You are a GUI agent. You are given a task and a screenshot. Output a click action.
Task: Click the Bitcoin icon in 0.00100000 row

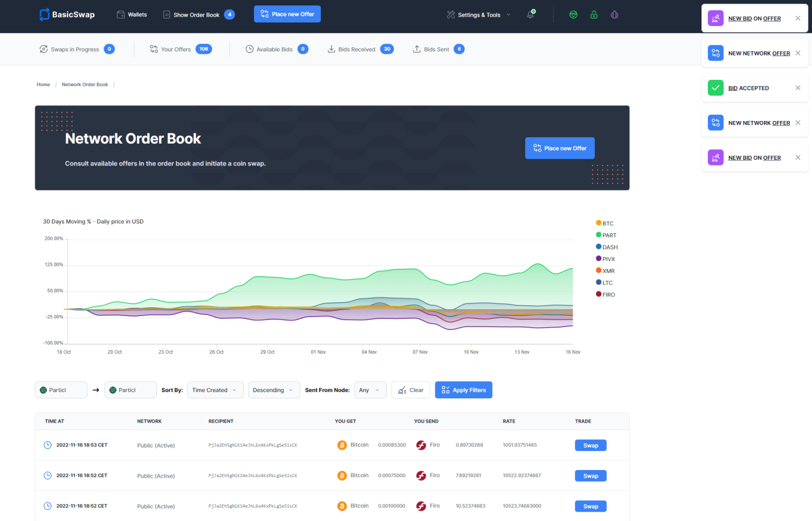(342, 506)
